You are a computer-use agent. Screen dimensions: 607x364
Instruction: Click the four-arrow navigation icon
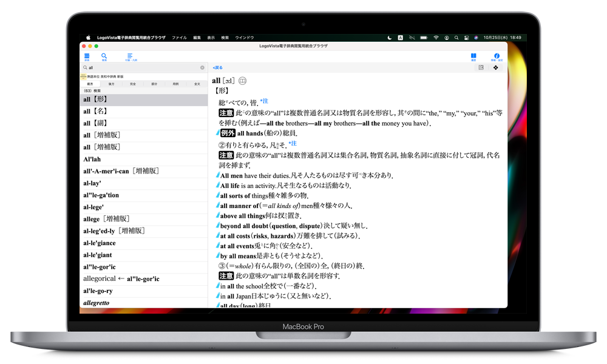click(496, 67)
